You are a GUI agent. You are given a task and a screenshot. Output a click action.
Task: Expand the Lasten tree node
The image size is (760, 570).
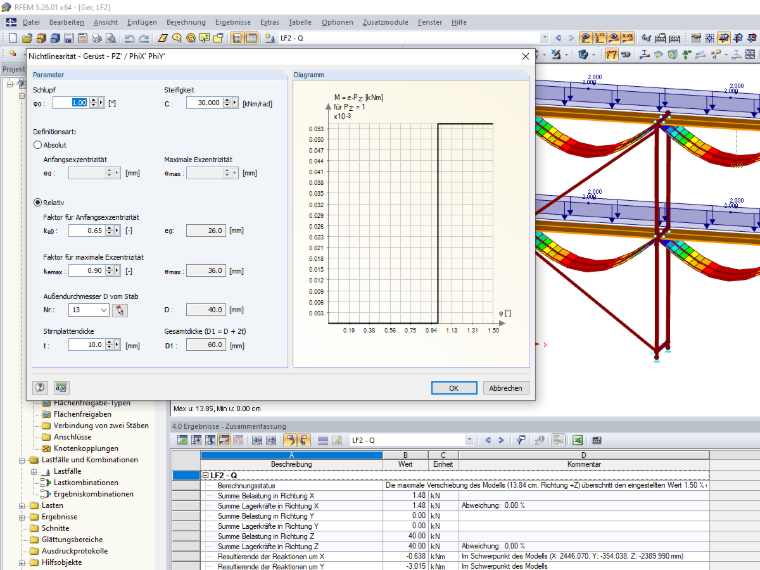pyautogui.click(x=22, y=506)
